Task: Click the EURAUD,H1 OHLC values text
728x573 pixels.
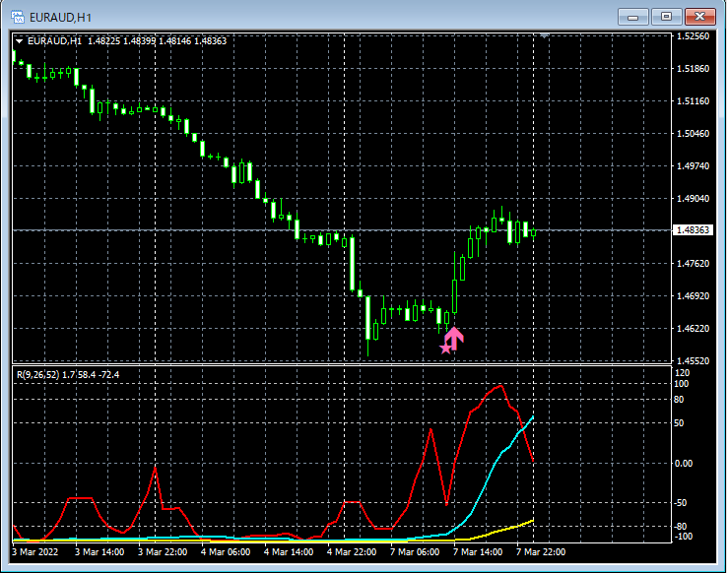Action: (157, 40)
